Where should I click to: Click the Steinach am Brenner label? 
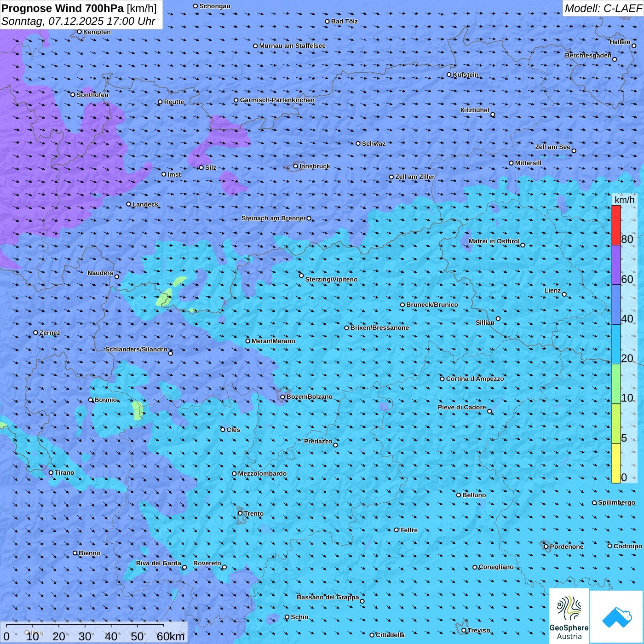point(274,218)
